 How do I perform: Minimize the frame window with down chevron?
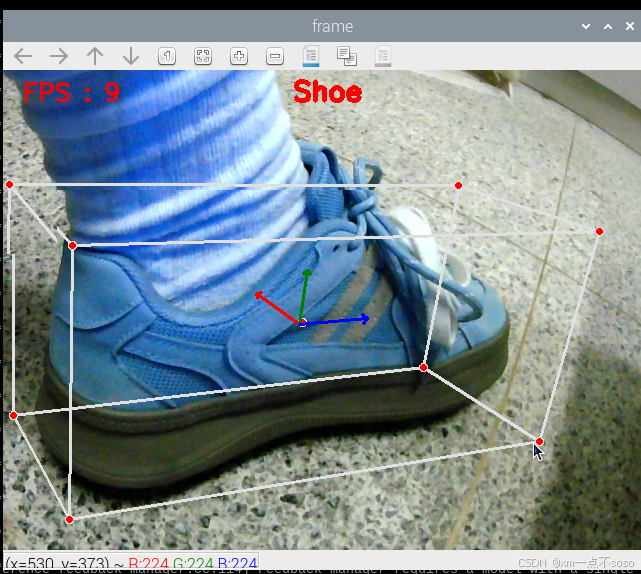tap(586, 27)
